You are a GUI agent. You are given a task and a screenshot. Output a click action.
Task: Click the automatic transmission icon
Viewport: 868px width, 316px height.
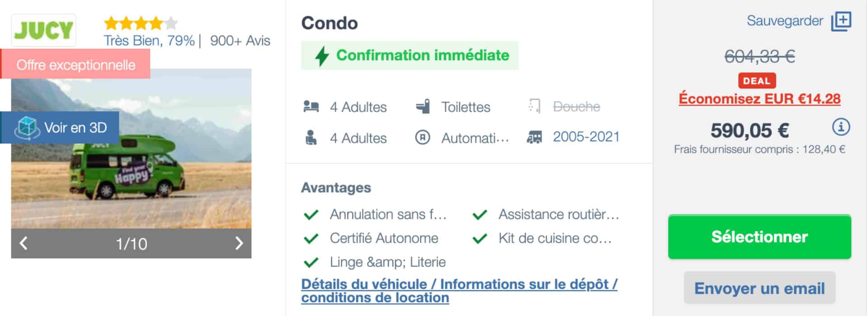423,138
